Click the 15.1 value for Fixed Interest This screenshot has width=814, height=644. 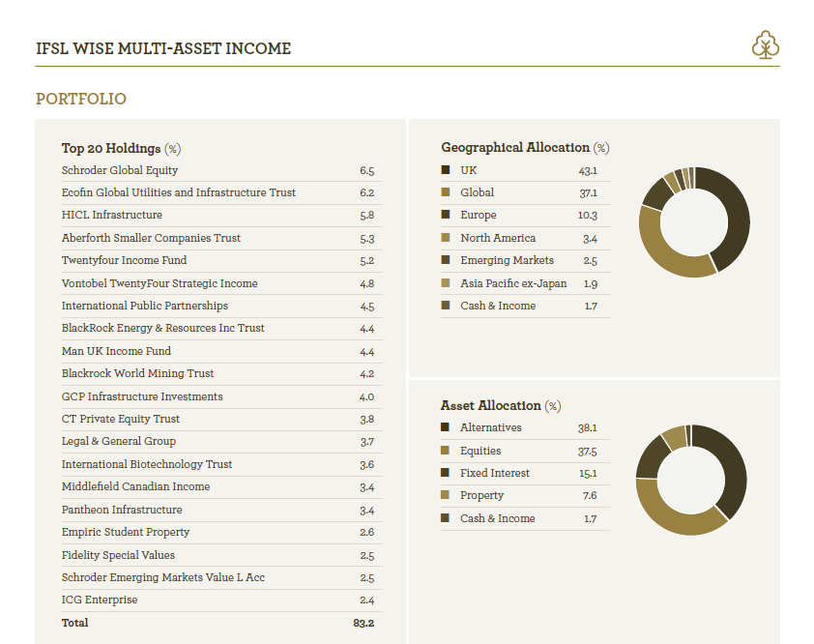pos(588,474)
